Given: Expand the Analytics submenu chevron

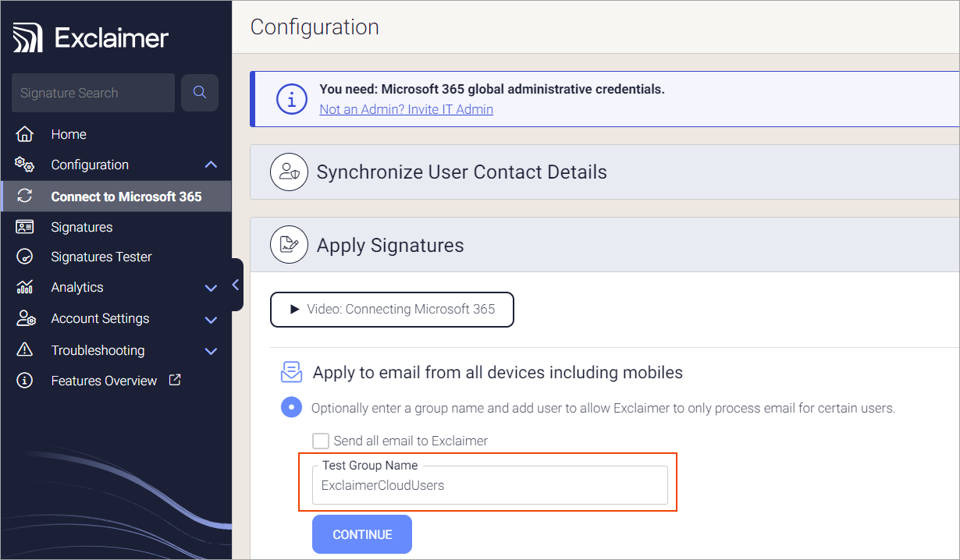Looking at the screenshot, I should coord(211,288).
